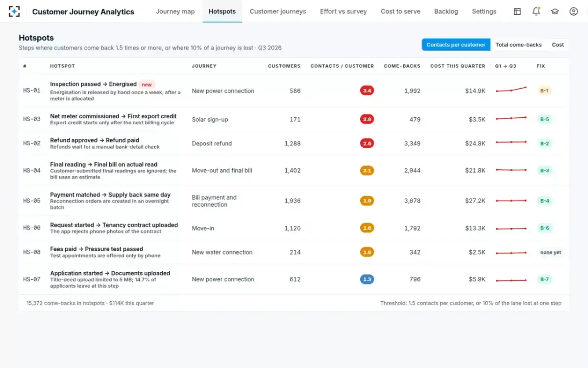Open the HS-07 trend sparkline

[511, 280]
